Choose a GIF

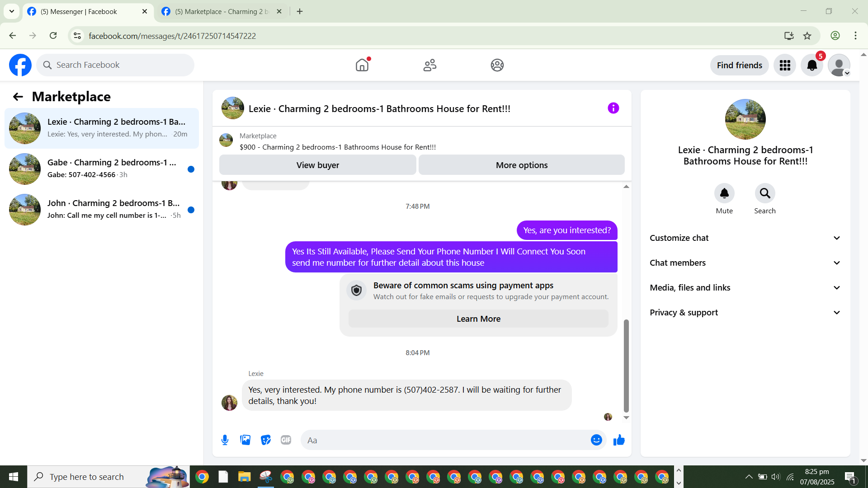tap(286, 440)
